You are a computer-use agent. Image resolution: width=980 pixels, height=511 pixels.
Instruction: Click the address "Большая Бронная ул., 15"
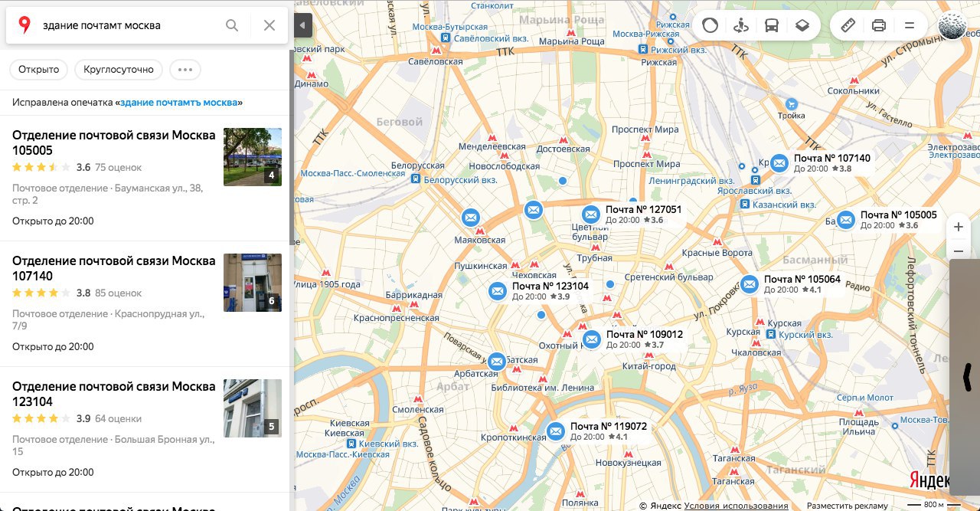[114, 446]
